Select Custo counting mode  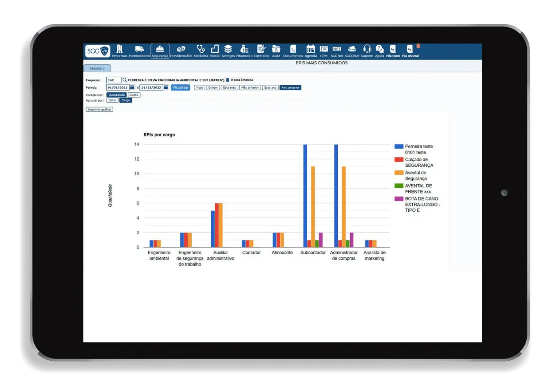click(134, 95)
